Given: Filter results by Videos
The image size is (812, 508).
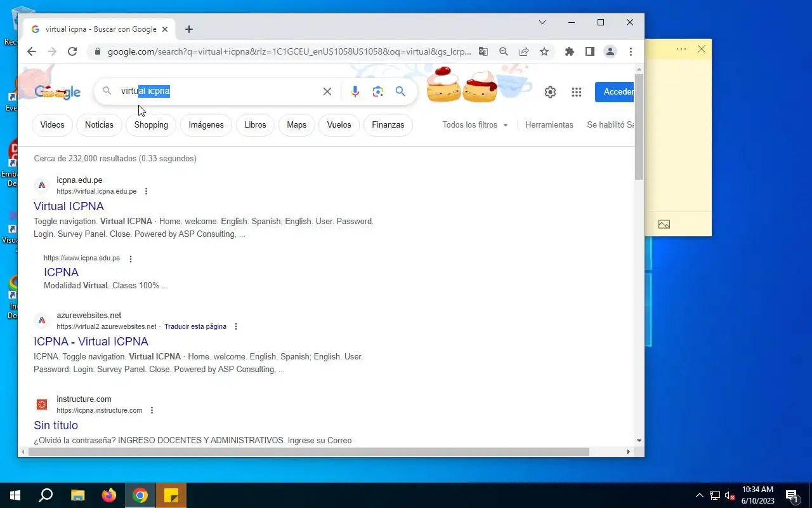Looking at the screenshot, I should pos(53,125).
